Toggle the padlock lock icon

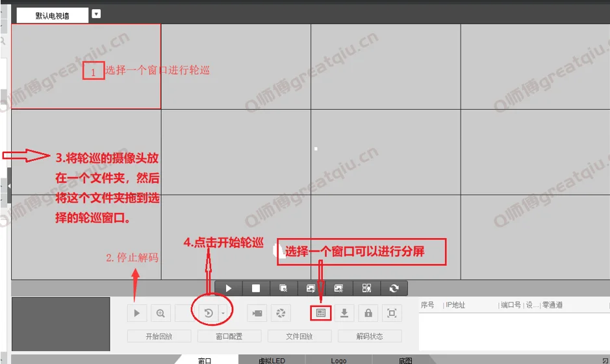[368, 313]
